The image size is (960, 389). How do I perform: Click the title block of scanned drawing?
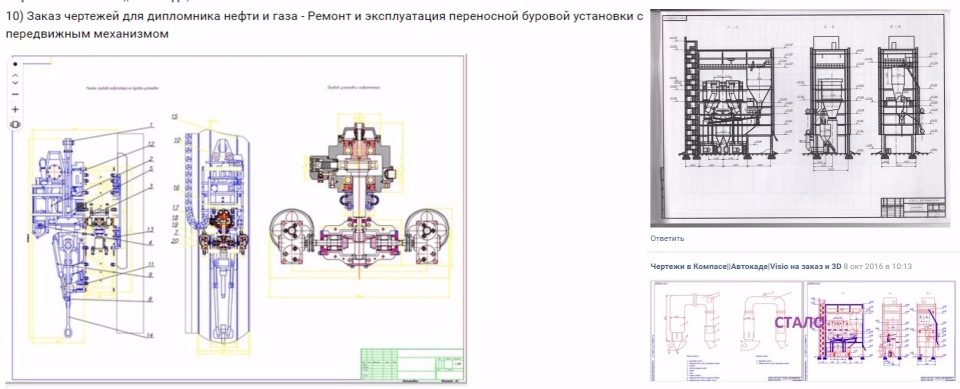(912, 208)
